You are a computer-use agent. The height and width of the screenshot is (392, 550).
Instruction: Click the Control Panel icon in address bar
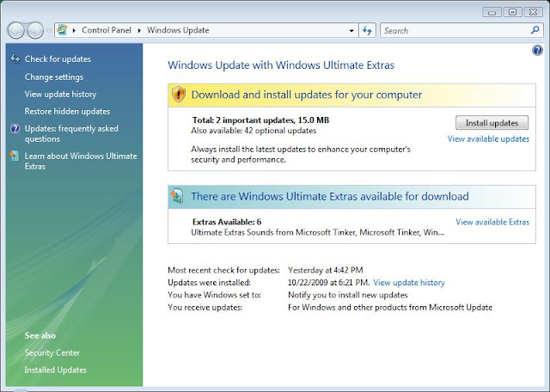tap(62, 30)
